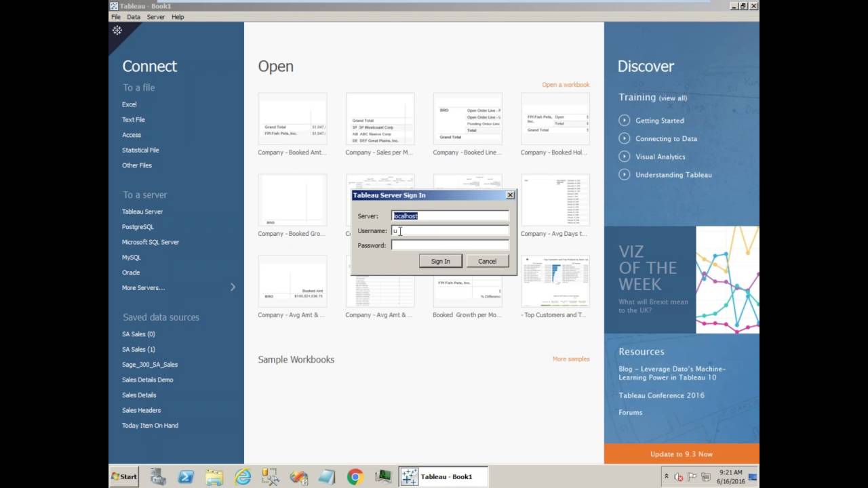Viewport: 868px width, 488px height.
Task: Select Other Files connection
Action: (137, 165)
